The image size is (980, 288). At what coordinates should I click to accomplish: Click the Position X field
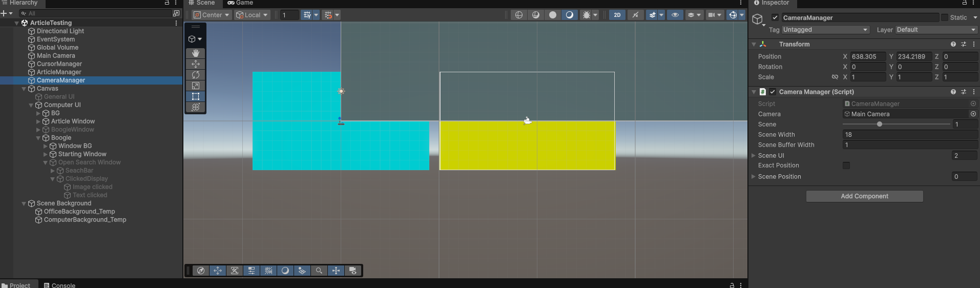868,56
